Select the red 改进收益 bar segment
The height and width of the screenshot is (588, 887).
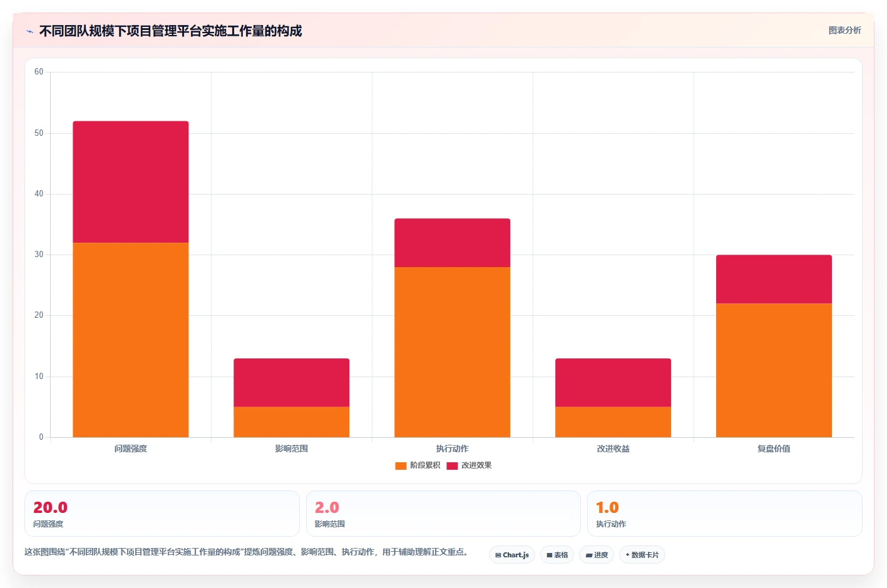click(x=613, y=383)
